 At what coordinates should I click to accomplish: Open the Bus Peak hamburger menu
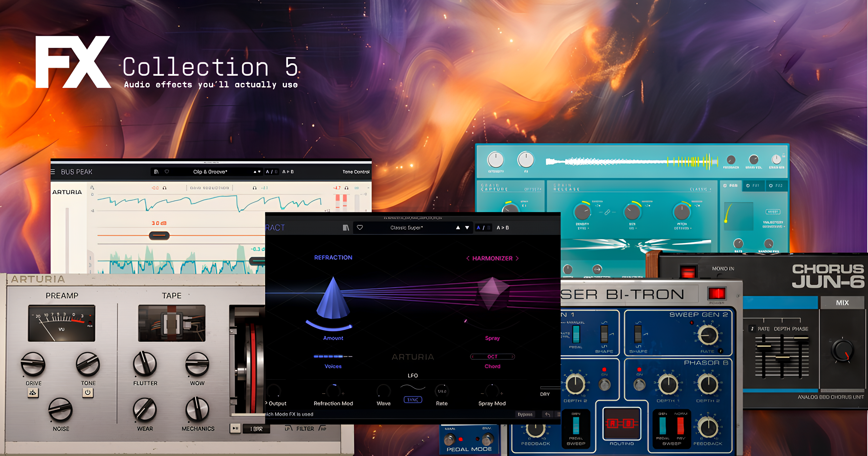click(x=53, y=172)
